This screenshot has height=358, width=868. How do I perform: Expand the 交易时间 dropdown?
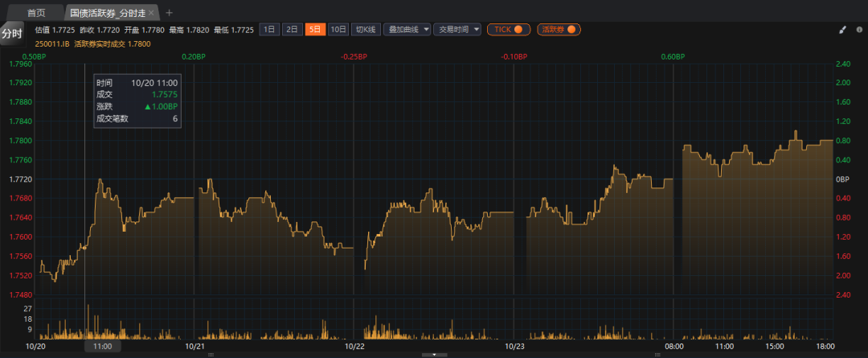(x=457, y=30)
